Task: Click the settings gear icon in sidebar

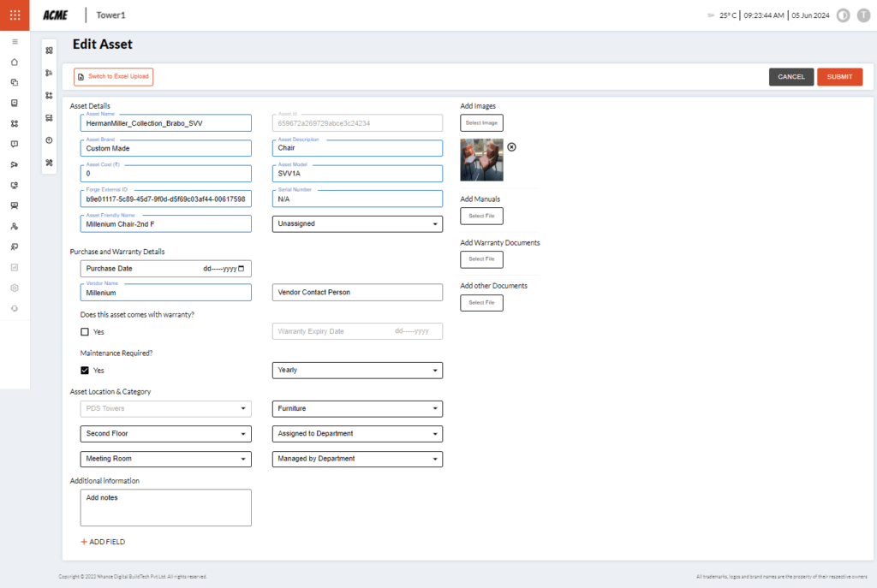Action: (x=15, y=288)
